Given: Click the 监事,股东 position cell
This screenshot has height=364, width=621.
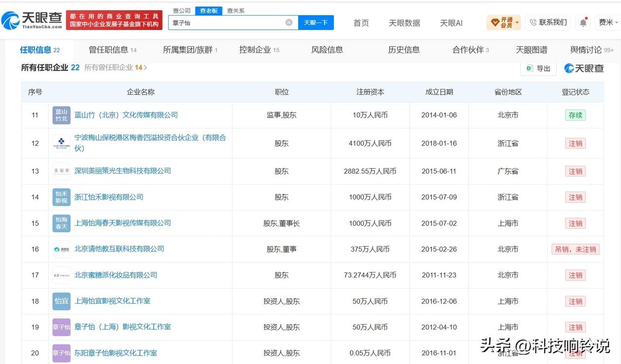Looking at the screenshot, I should (x=282, y=115).
